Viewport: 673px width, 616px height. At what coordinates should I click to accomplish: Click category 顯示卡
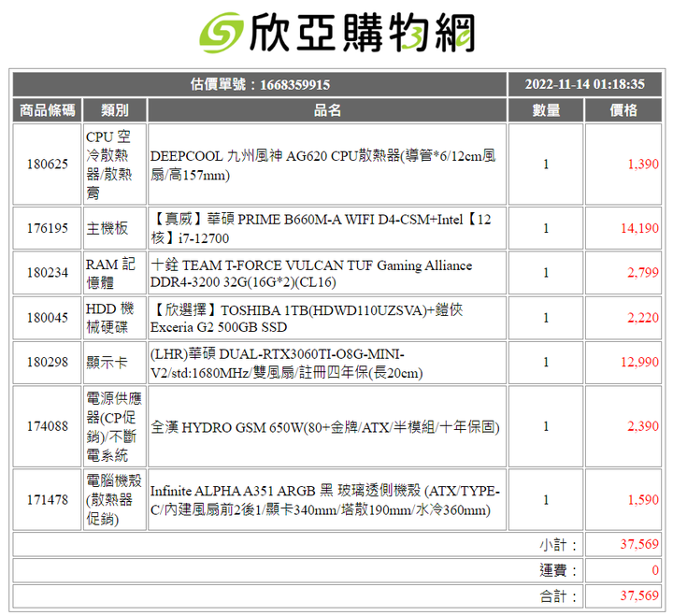[x=107, y=363]
